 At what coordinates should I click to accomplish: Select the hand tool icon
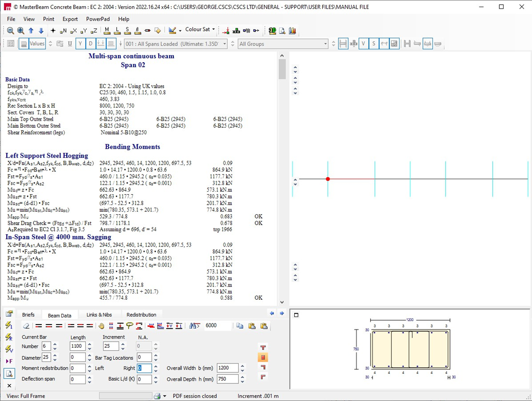(x=101, y=326)
